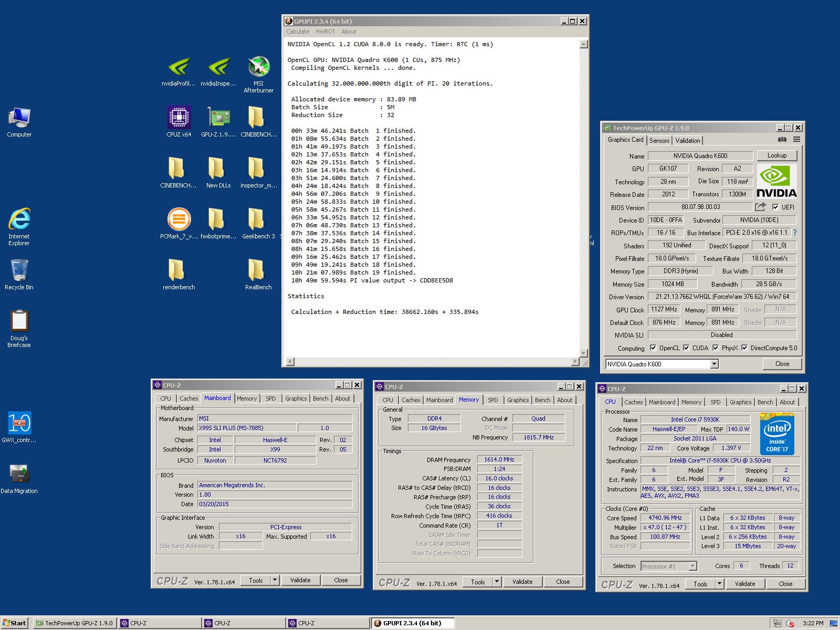This screenshot has height=630, width=840.
Task: Toggle the UEFI checkbox in GPU-Z
Action: [x=775, y=207]
